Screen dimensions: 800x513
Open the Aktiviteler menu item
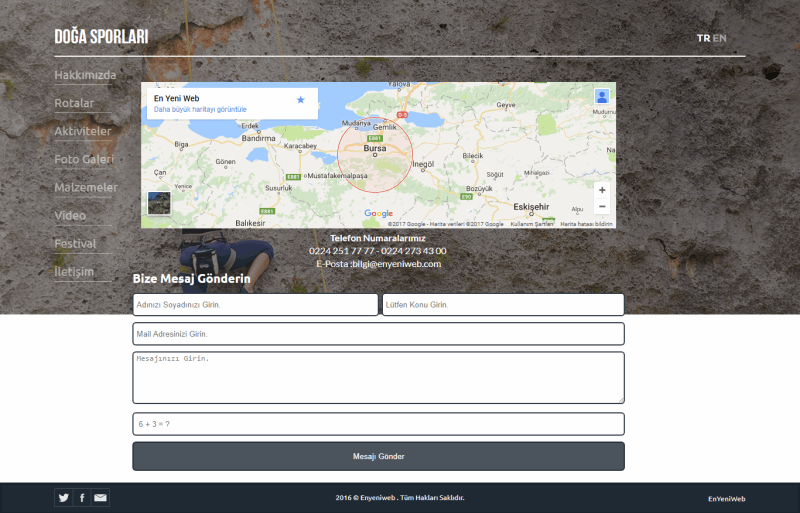83,131
